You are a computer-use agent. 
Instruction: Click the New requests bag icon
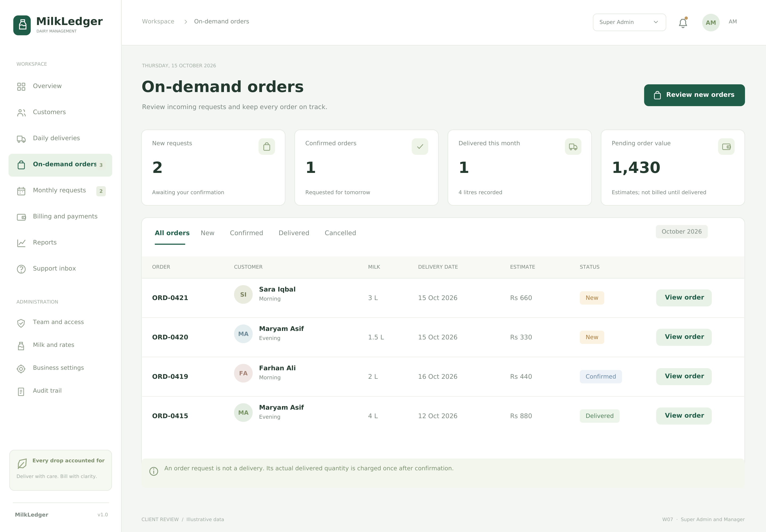pyautogui.click(x=267, y=147)
